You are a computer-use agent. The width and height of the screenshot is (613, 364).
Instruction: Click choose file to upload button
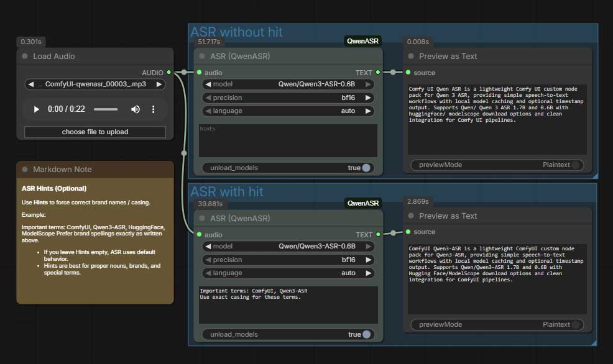pyautogui.click(x=95, y=132)
